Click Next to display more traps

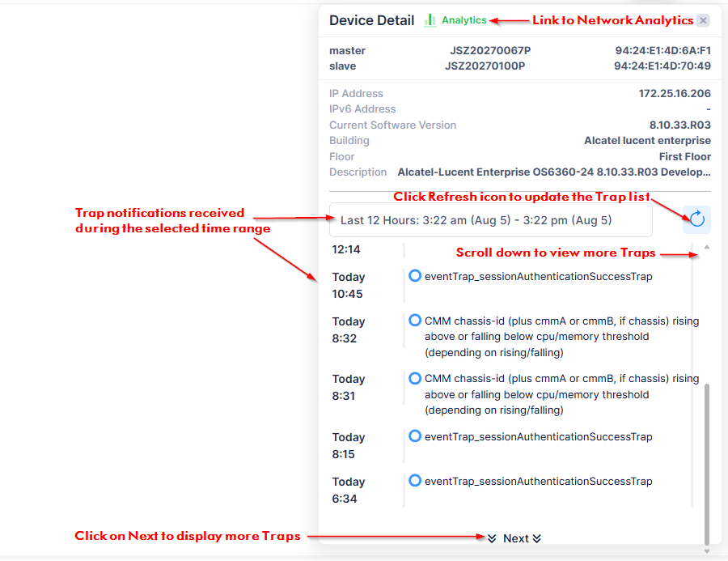[x=515, y=538]
